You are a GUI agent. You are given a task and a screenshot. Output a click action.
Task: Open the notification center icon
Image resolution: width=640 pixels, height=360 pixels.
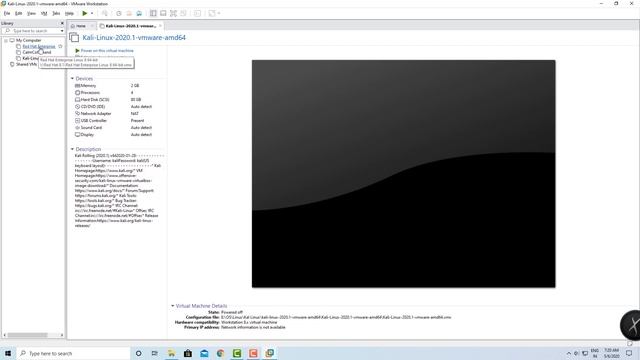pos(629,353)
